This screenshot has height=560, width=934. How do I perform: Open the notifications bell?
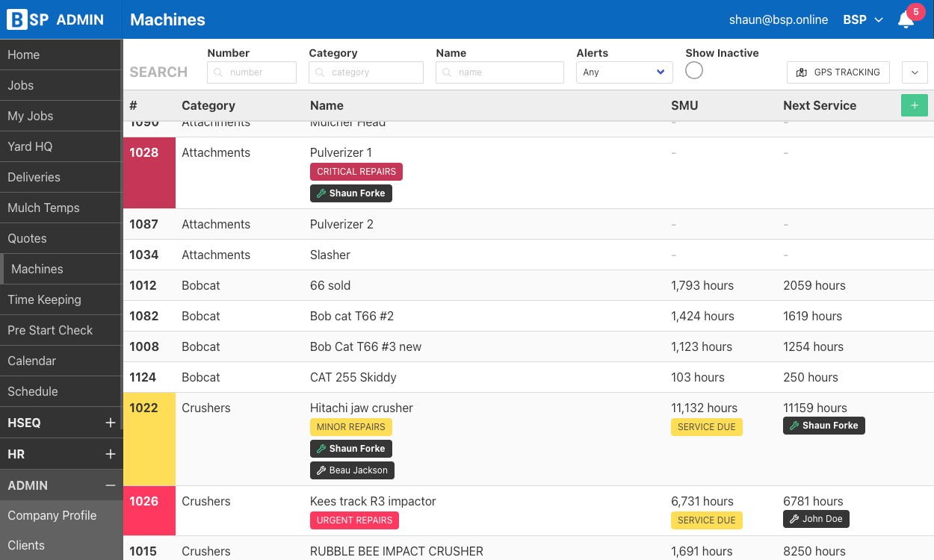(x=906, y=20)
